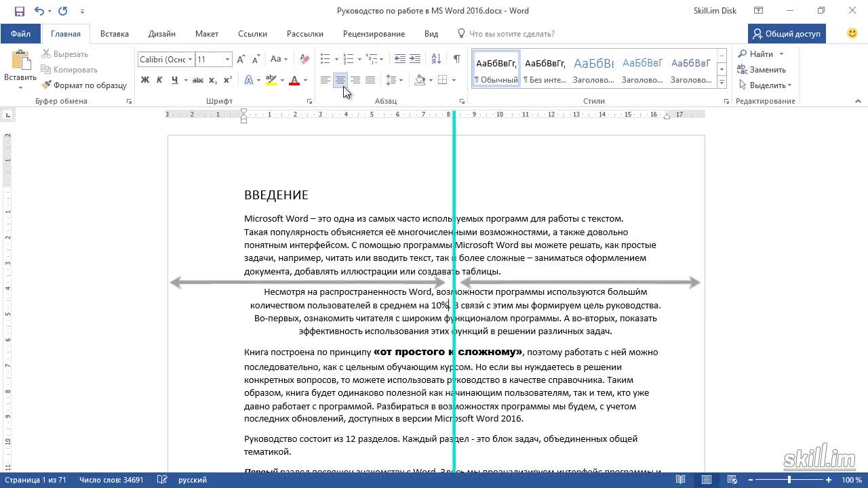Apply multilevel list
868x488 pixels.
(x=372, y=60)
